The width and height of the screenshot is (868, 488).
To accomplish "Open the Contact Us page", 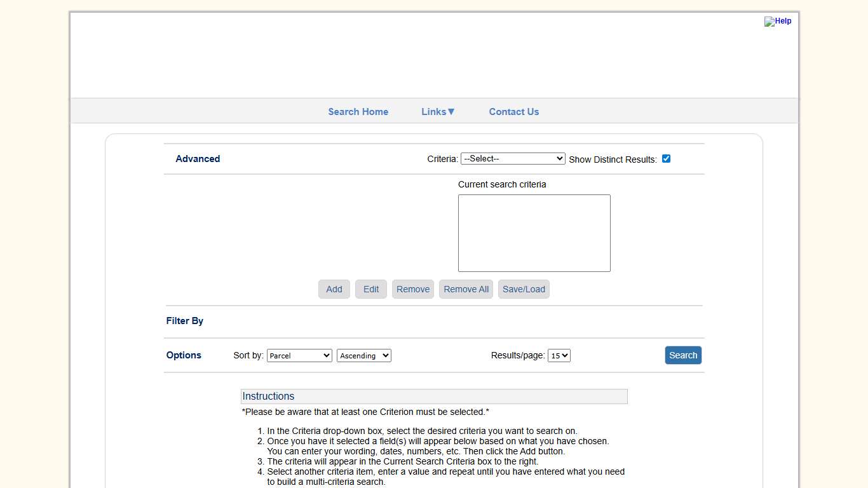I will coord(513,111).
